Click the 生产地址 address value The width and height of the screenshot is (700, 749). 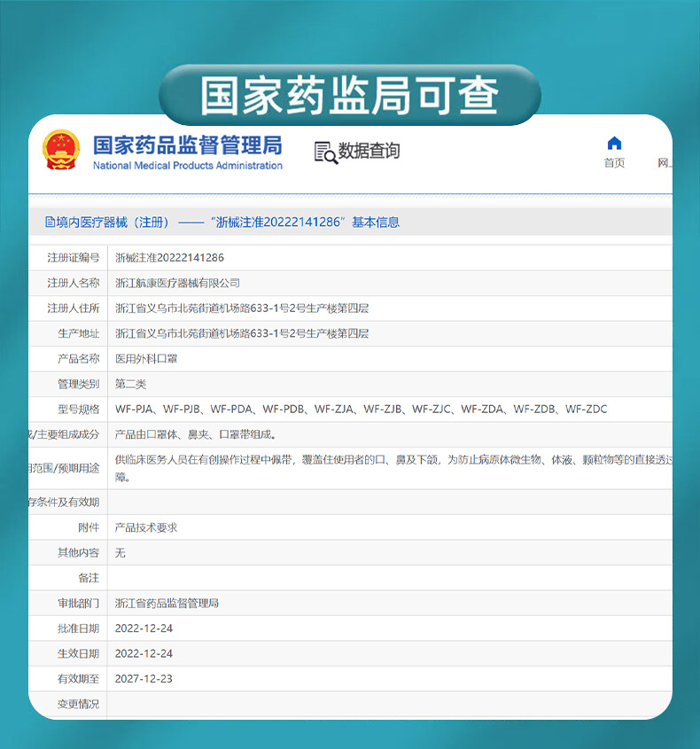pos(242,333)
